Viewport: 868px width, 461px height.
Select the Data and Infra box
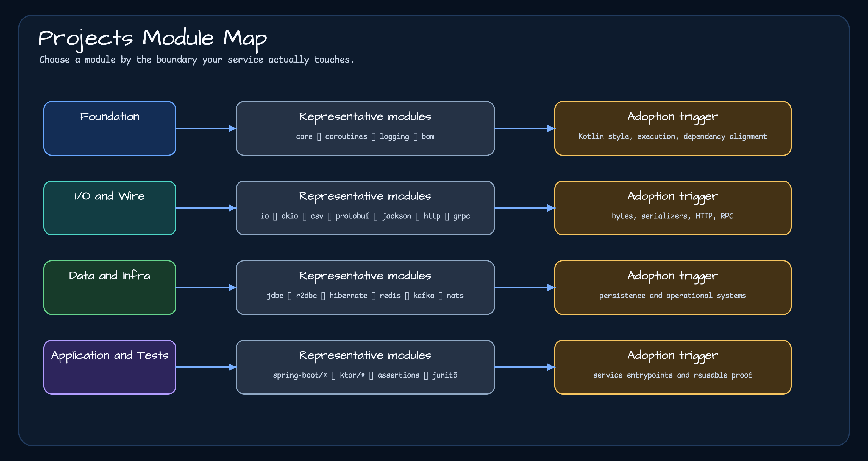click(110, 287)
